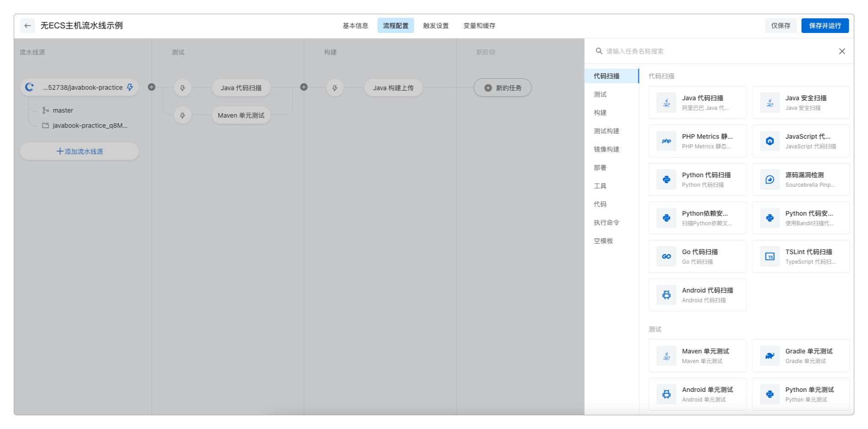Click the Gradle 单元测试 card title
The height and width of the screenshot is (429, 868).
(x=809, y=351)
